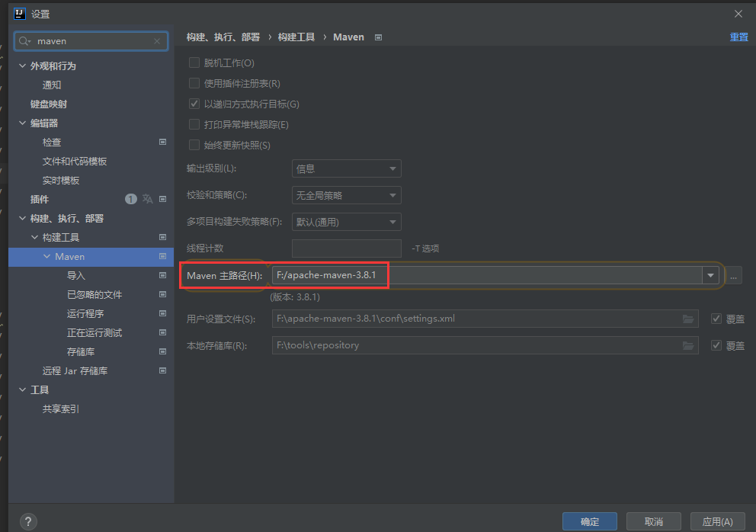The width and height of the screenshot is (756, 532).
Task: Select 通知 in settings tree
Action: tap(52, 85)
